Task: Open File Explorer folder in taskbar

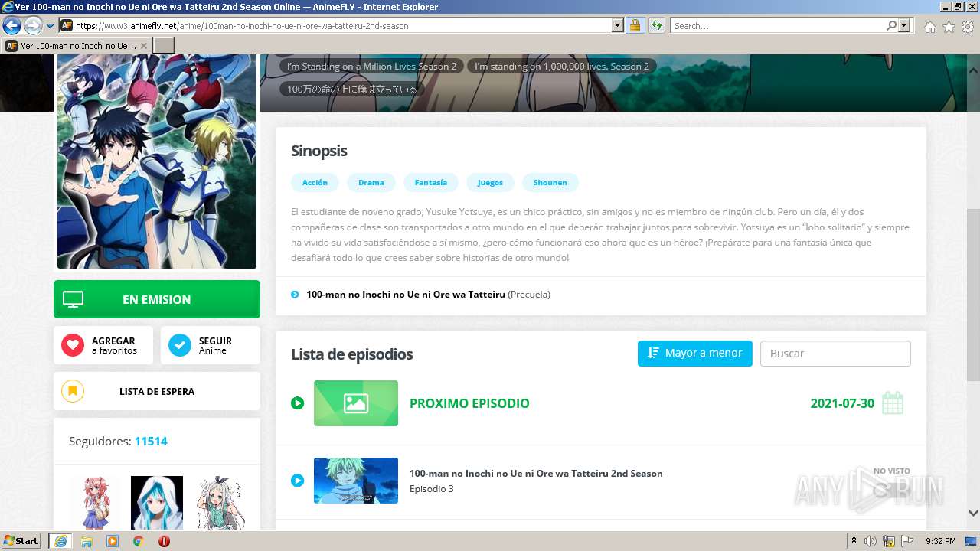Action: pos(87,541)
